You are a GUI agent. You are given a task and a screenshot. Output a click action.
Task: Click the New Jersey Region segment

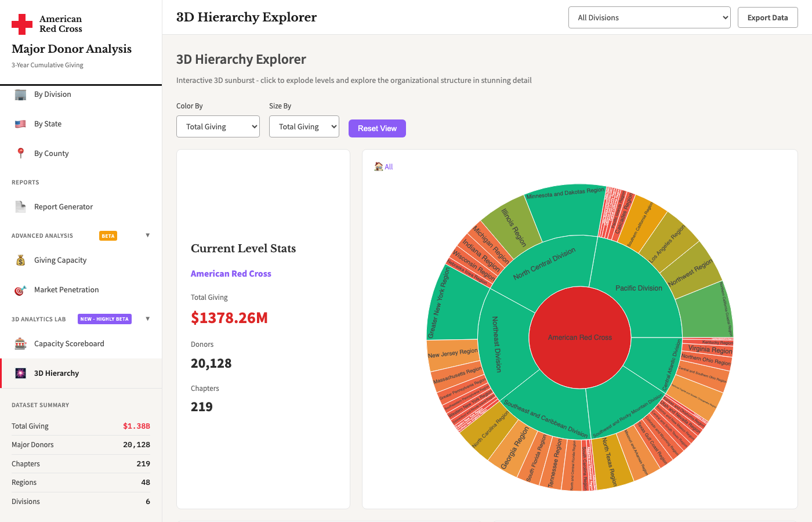point(452,353)
